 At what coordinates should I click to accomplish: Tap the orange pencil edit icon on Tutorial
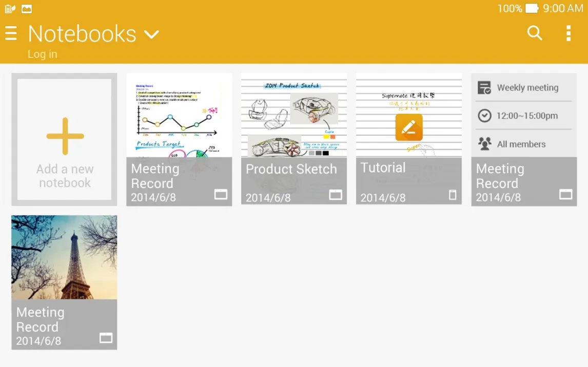pyautogui.click(x=409, y=127)
